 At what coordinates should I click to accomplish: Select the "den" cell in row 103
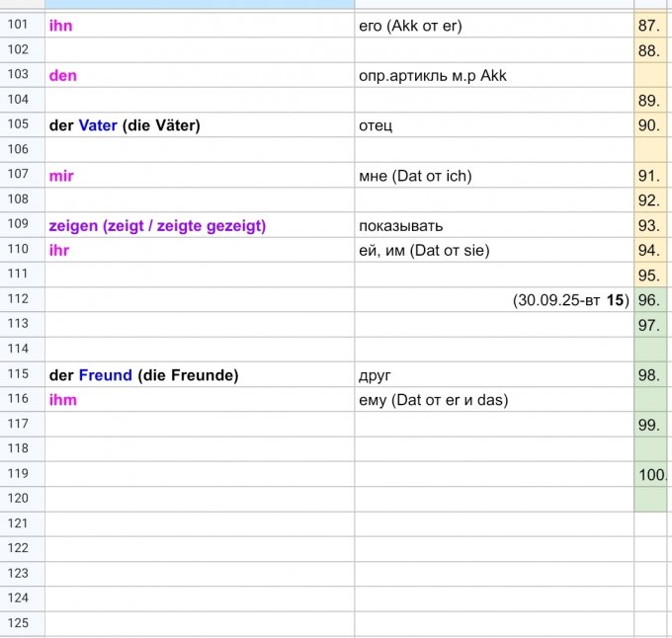pos(198,76)
